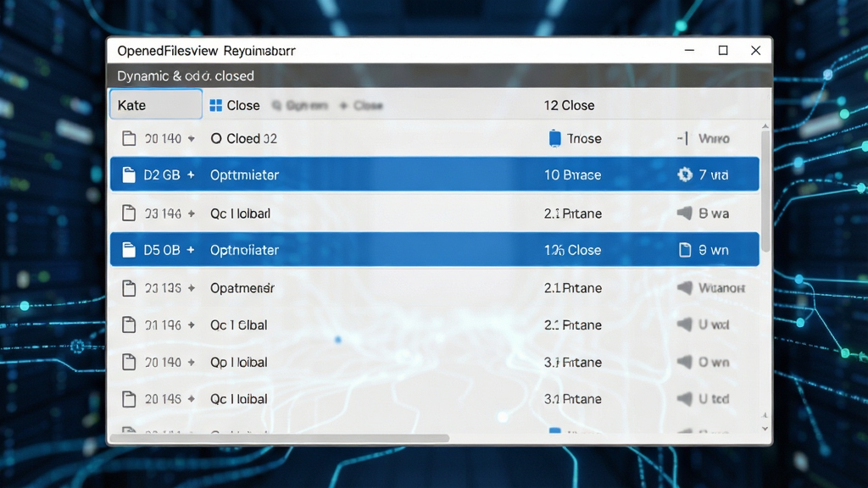Screen dimensions: 868x488
Task: Minimize the OpenedFilesview window
Action: [x=689, y=50]
